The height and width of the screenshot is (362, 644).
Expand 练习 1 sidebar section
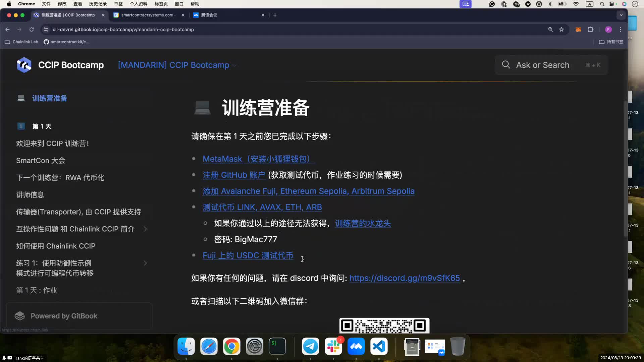[145, 263]
